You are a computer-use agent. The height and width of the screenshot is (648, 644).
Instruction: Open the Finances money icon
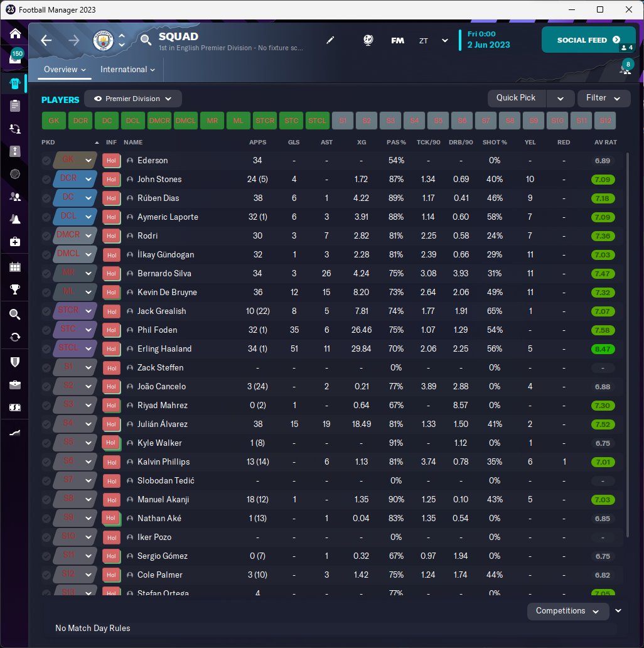[x=15, y=408]
